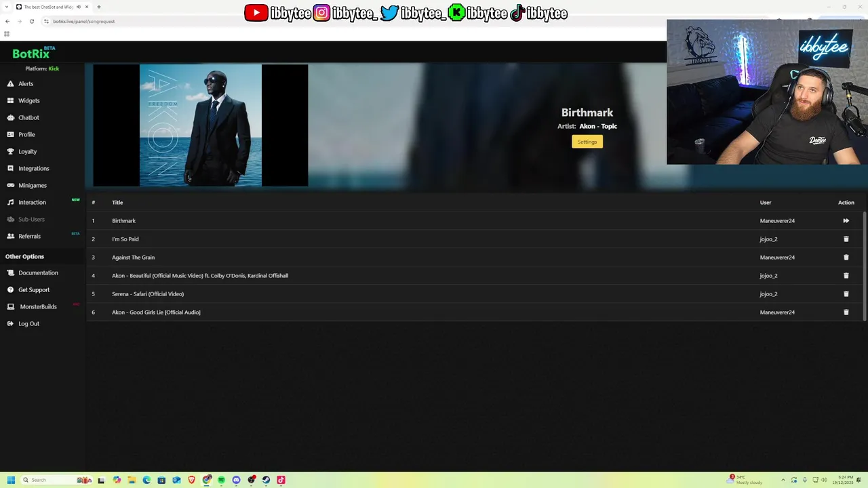Screen dimensions: 868x488
Task: Open the weather widget showing Mostly cloudy
Action: pyautogui.click(x=744, y=480)
